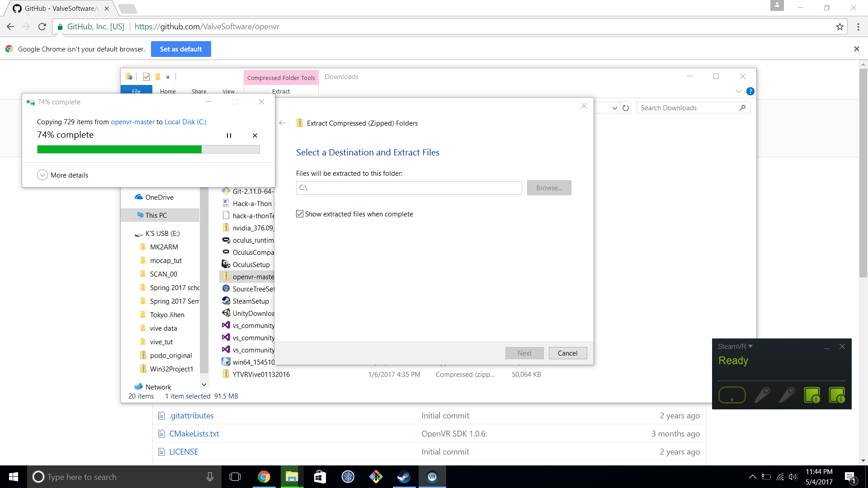The image size is (868, 488).
Task: Open CMakeLists.txt on GitHub
Action: [194, 433]
